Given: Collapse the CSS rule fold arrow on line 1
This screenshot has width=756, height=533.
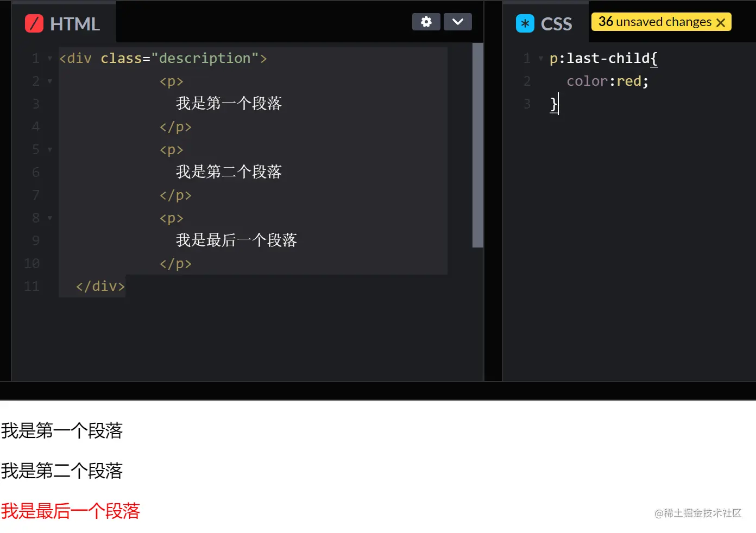Looking at the screenshot, I should (x=541, y=58).
